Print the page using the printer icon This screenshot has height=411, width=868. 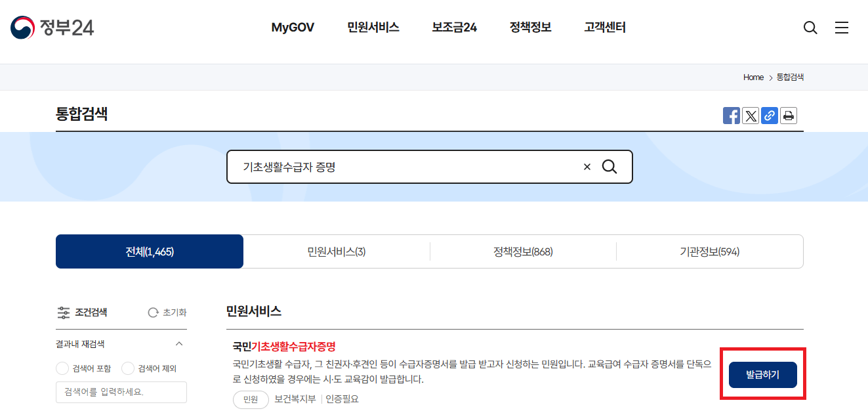[x=788, y=116]
